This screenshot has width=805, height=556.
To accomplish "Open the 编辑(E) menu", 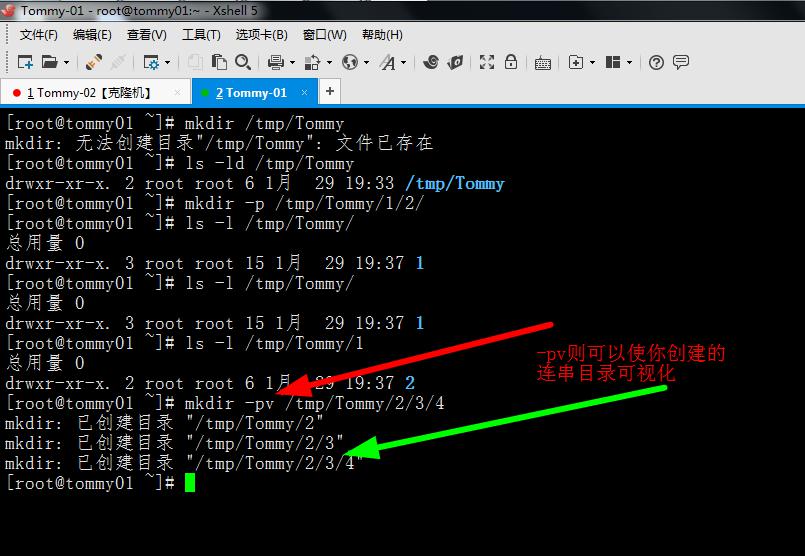I will (x=92, y=35).
